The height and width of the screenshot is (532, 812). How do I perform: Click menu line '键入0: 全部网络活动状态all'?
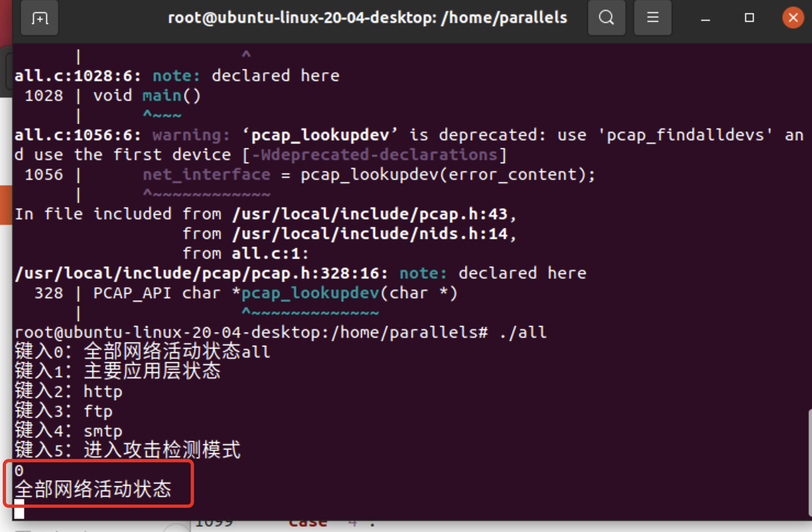[x=143, y=352]
